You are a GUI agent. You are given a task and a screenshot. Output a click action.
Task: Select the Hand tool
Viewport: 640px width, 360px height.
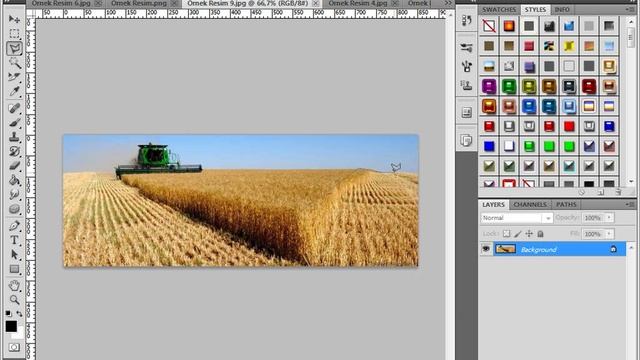[14, 285]
